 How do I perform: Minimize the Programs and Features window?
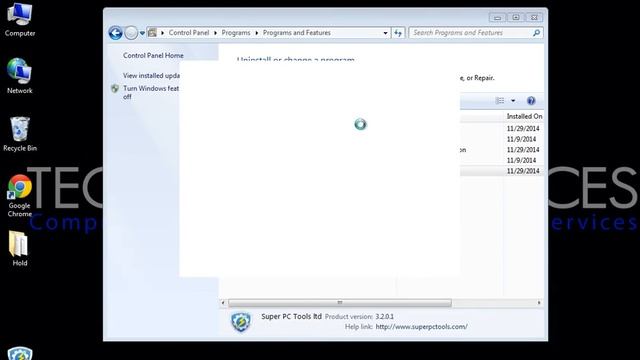497,18
